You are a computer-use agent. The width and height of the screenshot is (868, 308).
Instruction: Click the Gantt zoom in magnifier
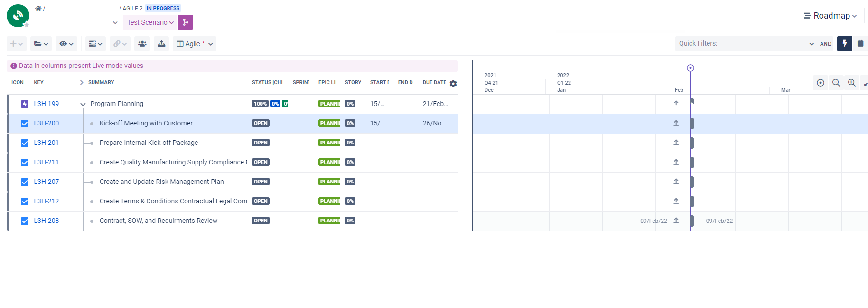(852, 83)
